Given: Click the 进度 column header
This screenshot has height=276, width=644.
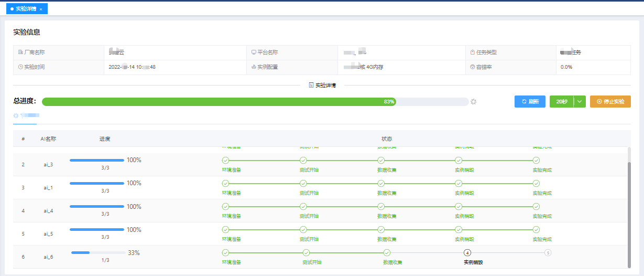Looking at the screenshot, I should point(105,139).
